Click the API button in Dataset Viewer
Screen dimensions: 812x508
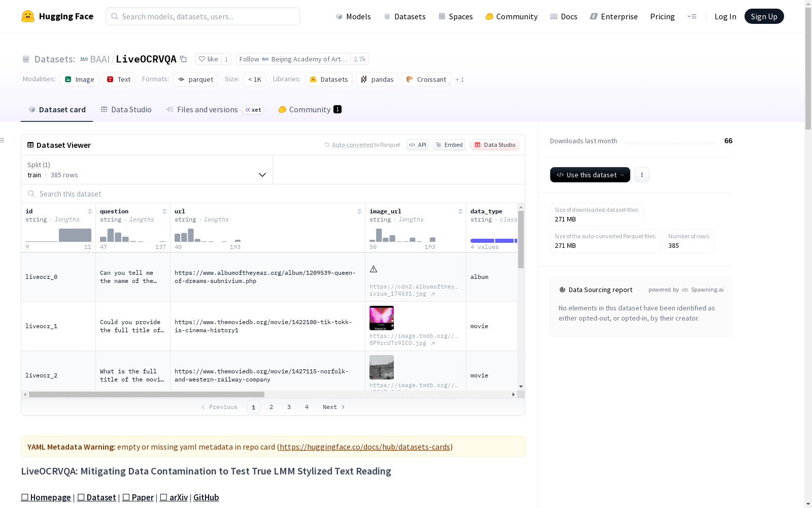pos(418,145)
